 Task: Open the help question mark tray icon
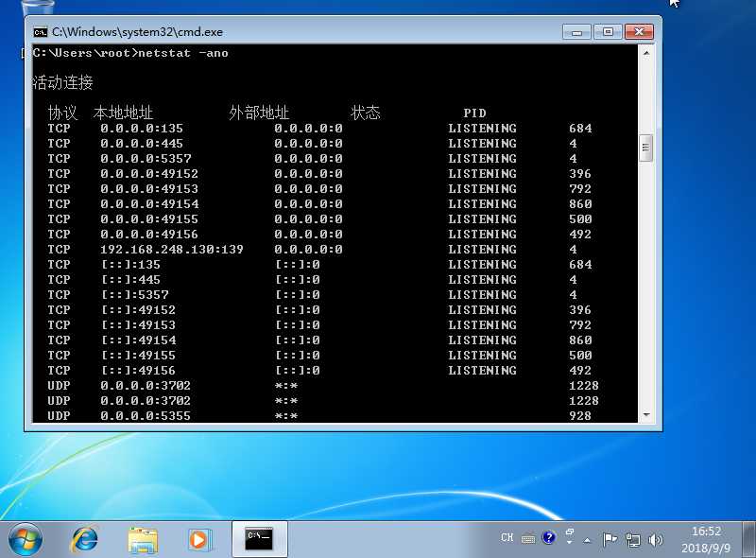pos(548,537)
